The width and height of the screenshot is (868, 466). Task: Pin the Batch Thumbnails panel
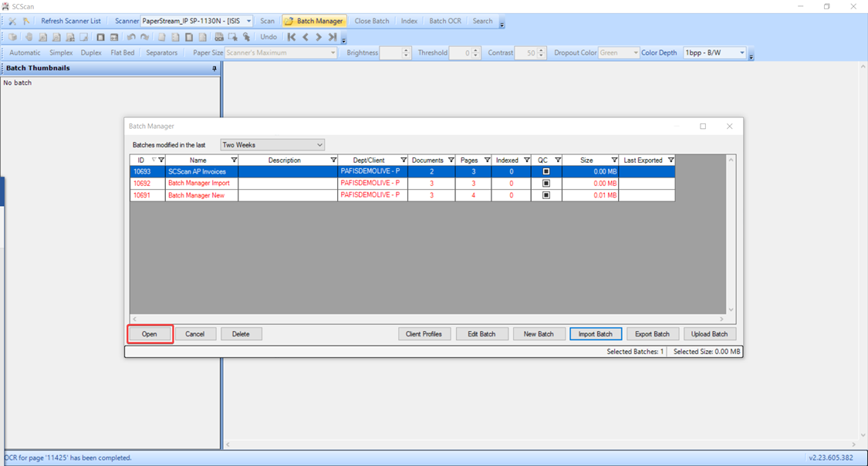(x=214, y=69)
